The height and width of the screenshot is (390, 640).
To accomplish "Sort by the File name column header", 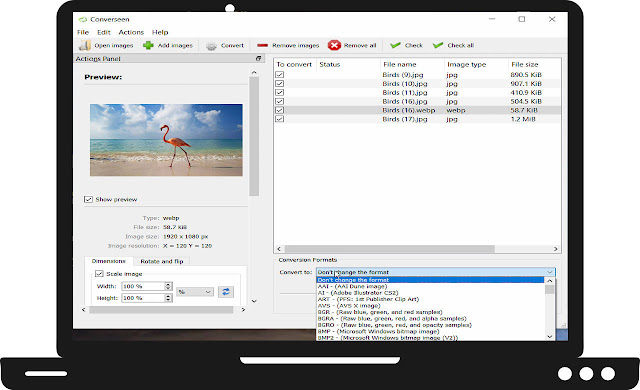I will pyautogui.click(x=412, y=64).
